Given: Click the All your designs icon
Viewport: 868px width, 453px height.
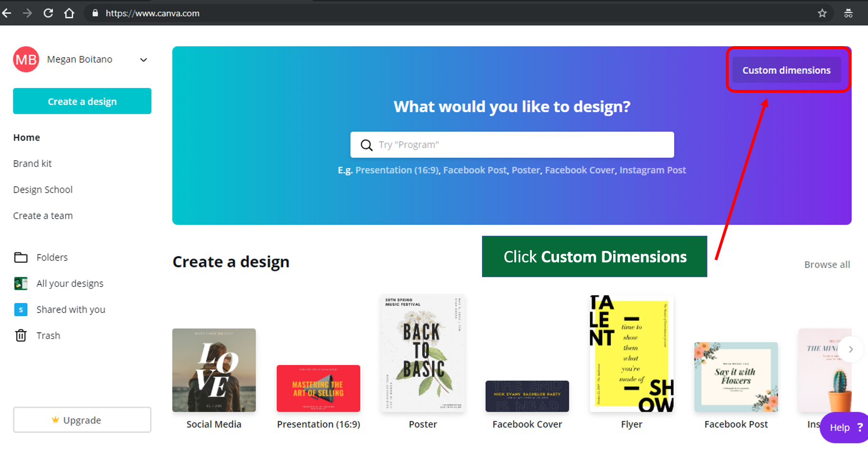Looking at the screenshot, I should [x=21, y=284].
